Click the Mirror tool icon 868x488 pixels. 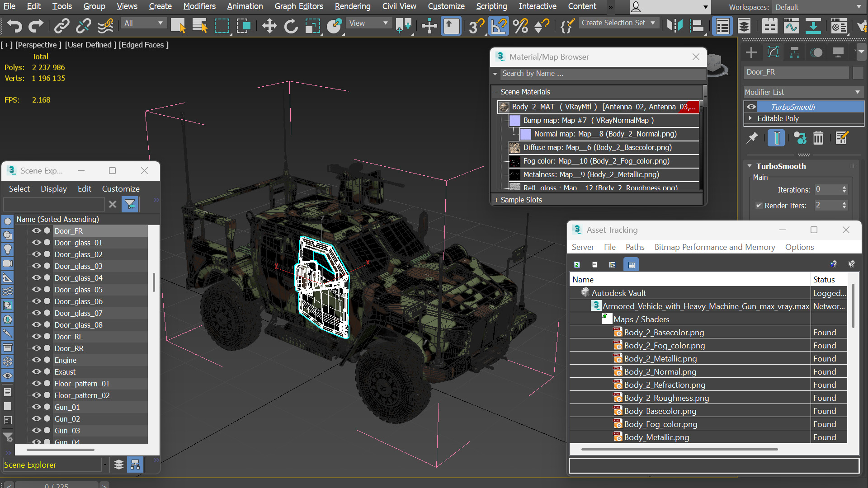(x=675, y=26)
